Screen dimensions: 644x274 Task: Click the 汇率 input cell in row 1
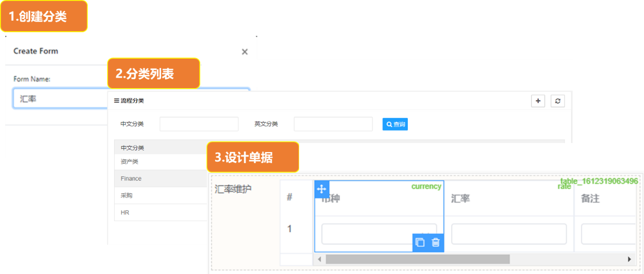coord(509,234)
